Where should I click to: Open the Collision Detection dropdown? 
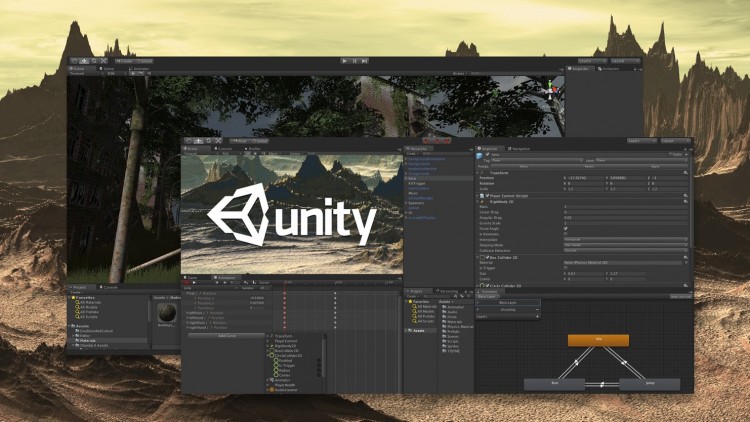pos(625,251)
